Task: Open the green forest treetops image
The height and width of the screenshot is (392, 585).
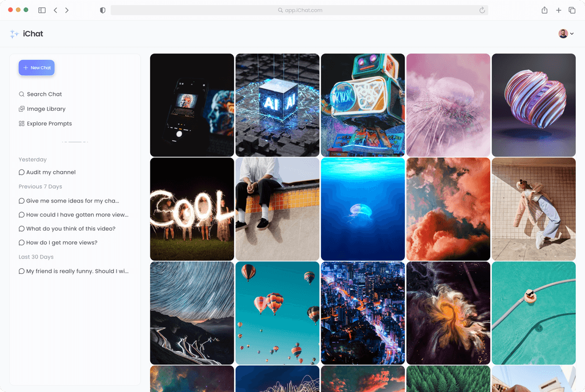Action: 448,378
